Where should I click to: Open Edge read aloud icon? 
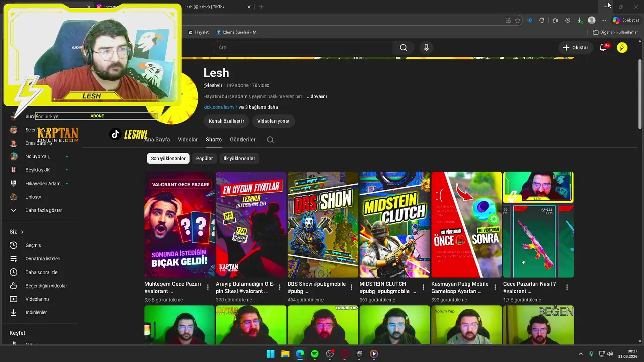click(529, 20)
